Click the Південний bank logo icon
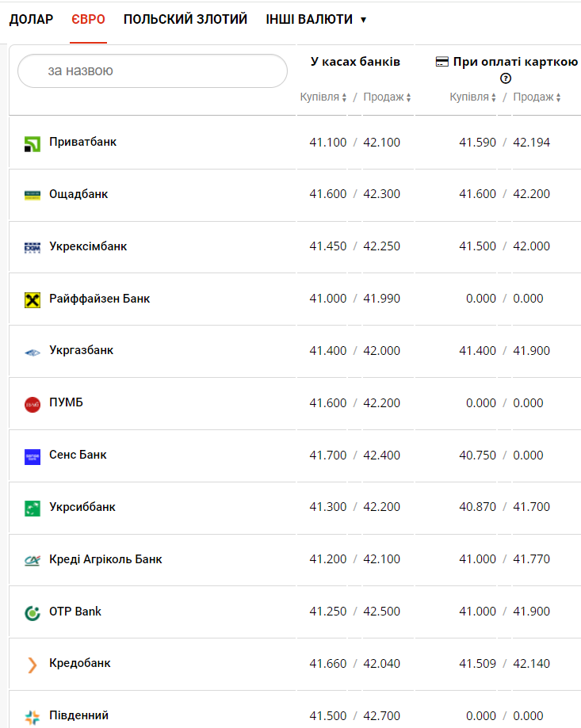 point(32,718)
